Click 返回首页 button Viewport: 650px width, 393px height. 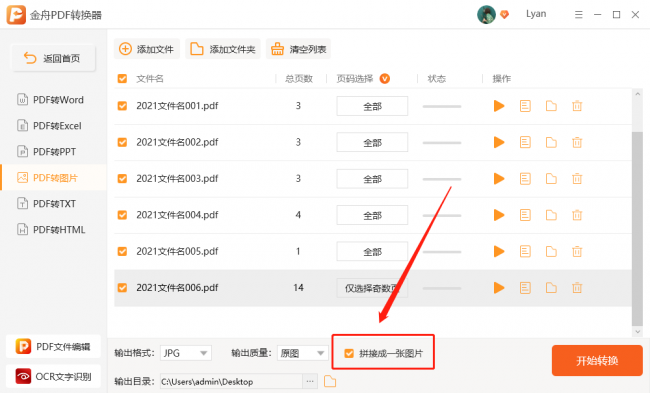[x=53, y=58]
